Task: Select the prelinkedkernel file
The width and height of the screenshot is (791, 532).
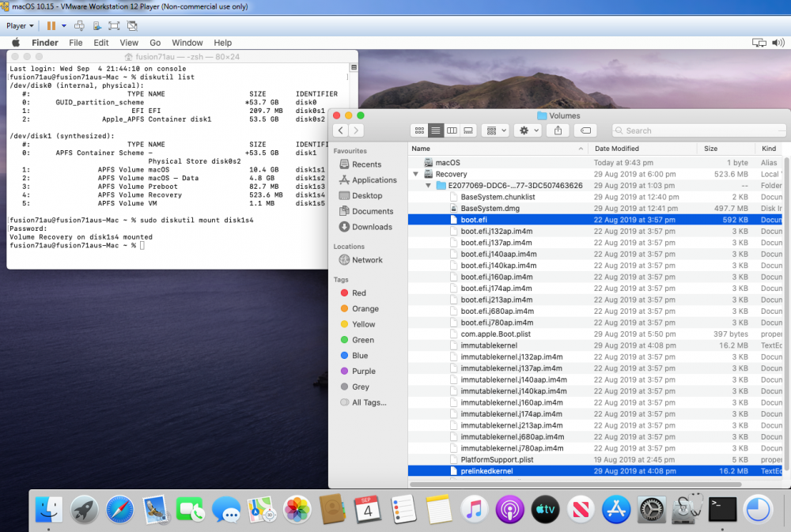Action: pos(596,471)
